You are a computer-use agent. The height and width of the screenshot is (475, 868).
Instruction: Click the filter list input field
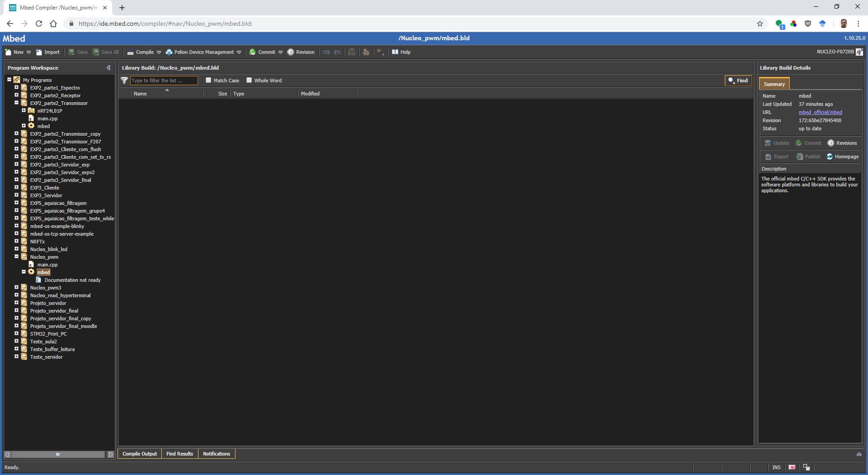click(x=164, y=81)
